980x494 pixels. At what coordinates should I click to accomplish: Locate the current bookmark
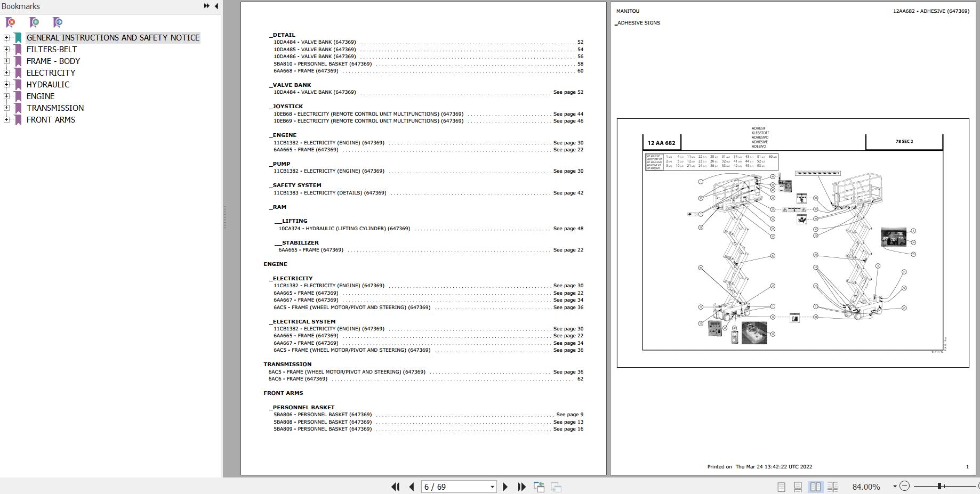[x=57, y=22]
